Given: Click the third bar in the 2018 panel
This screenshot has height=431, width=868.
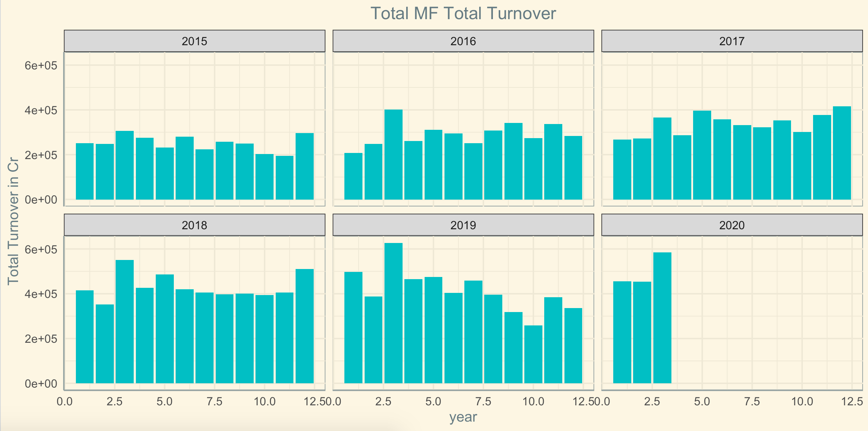Looking at the screenshot, I should click(125, 321).
